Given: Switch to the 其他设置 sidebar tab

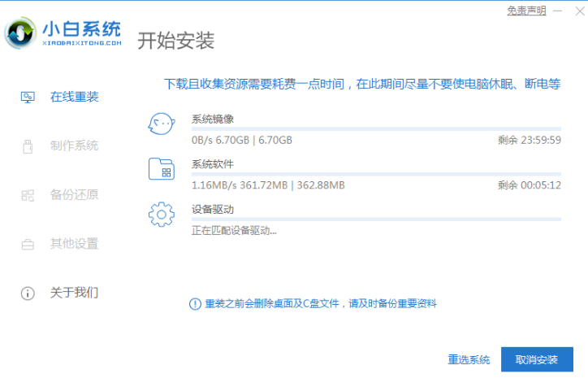Looking at the screenshot, I should click(x=74, y=244).
